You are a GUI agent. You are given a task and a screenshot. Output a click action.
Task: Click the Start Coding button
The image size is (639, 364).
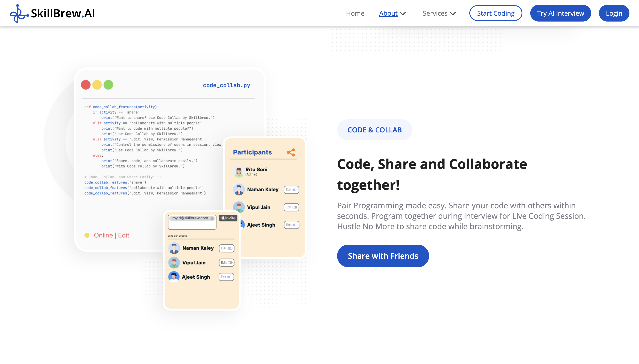coord(495,13)
